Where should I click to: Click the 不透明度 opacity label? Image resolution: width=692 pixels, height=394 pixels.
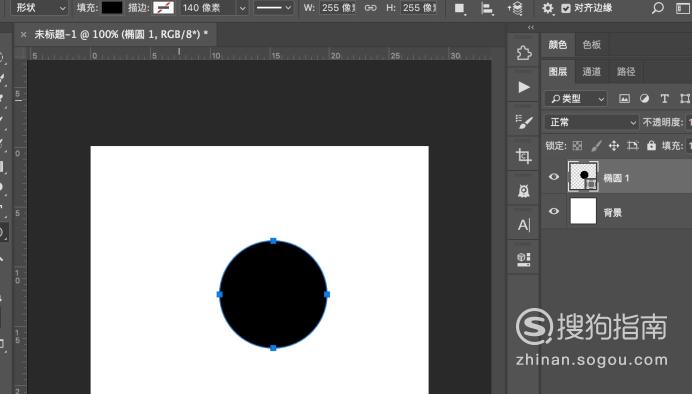[663, 122]
